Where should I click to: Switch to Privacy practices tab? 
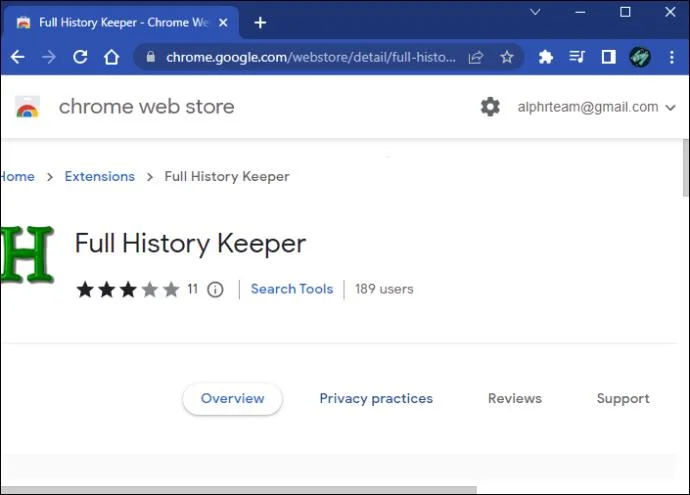click(x=376, y=399)
